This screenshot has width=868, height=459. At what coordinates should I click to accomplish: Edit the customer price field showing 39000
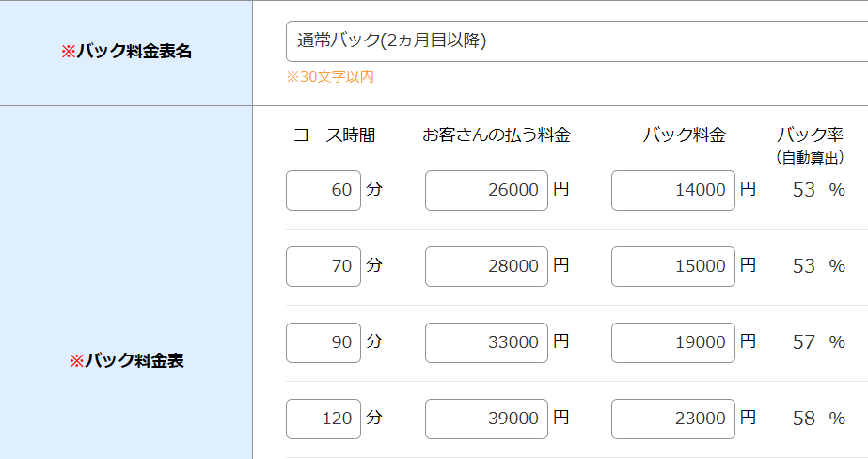click(486, 419)
